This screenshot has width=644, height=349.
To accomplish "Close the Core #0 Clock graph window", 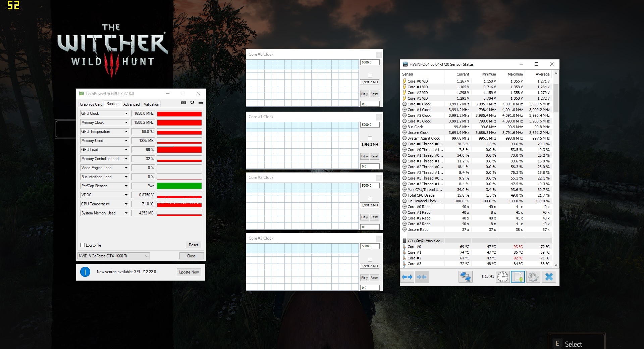I will (379, 54).
